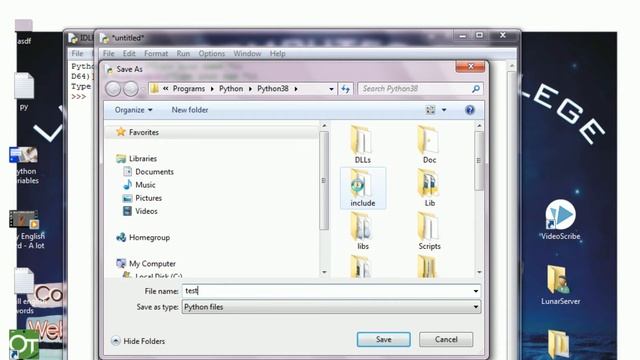The width and height of the screenshot is (640, 360).
Task: Open the File menu in the untitled window
Action: click(109, 53)
